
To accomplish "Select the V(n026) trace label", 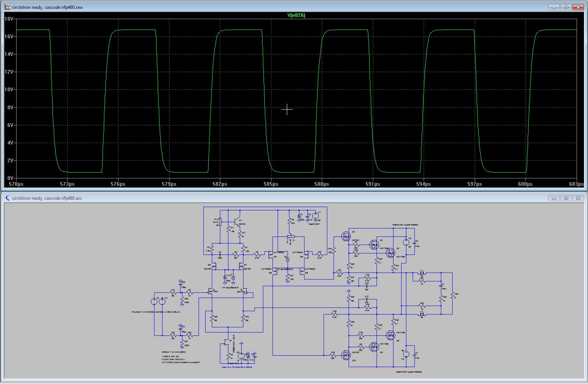I will 296,15.
